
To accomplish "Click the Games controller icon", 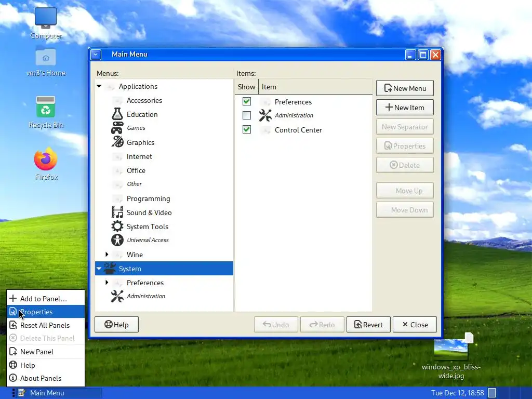I will click(x=117, y=128).
